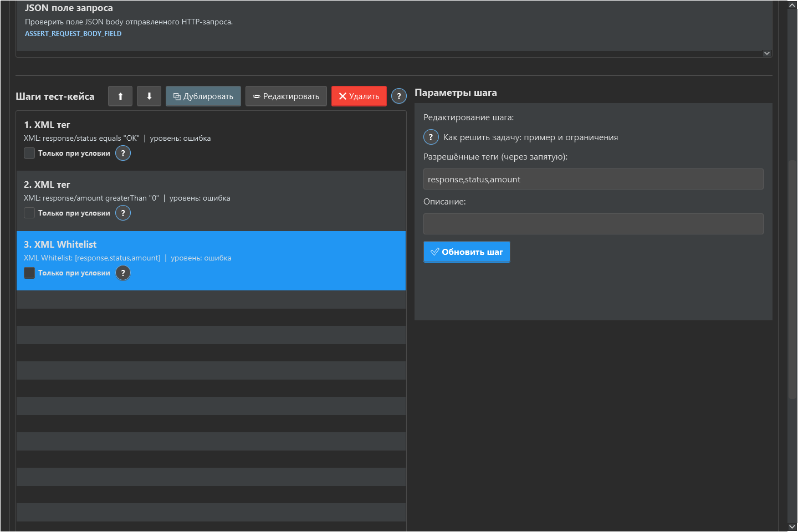This screenshot has width=798, height=532.
Task: Expand the list scroll arrow under JSON field
Action: (x=767, y=54)
